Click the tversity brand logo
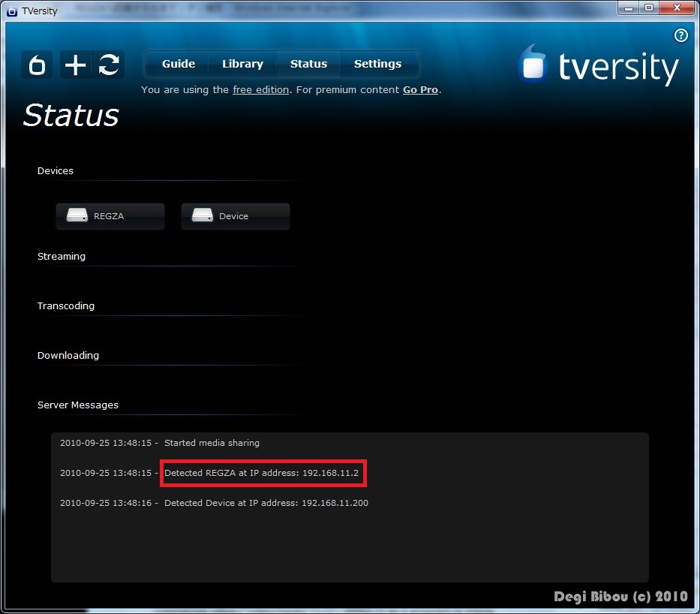 598,65
